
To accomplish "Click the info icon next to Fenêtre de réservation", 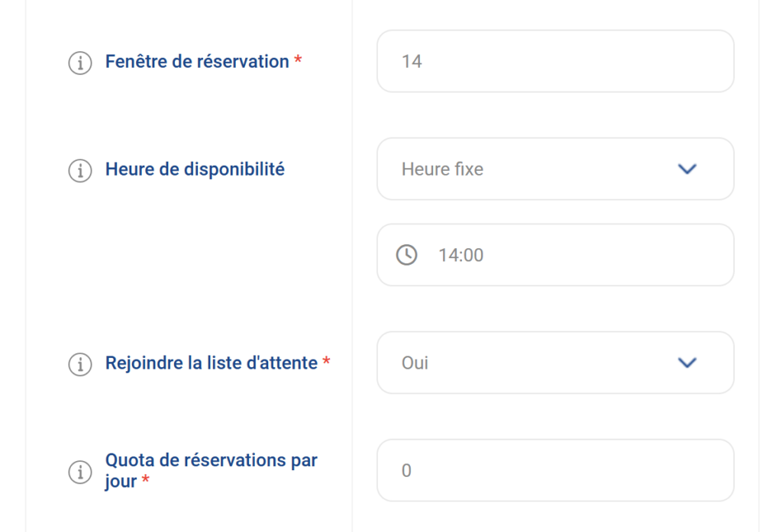I will click(80, 63).
